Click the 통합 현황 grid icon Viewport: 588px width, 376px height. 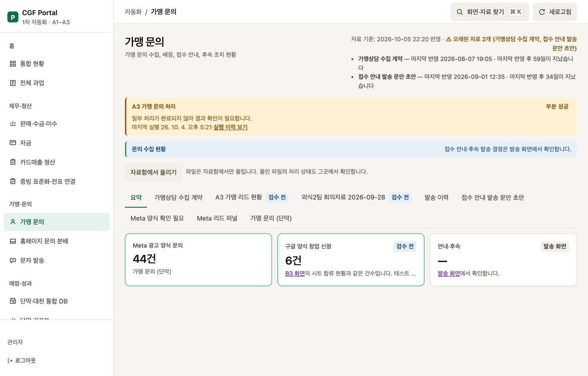click(x=13, y=64)
